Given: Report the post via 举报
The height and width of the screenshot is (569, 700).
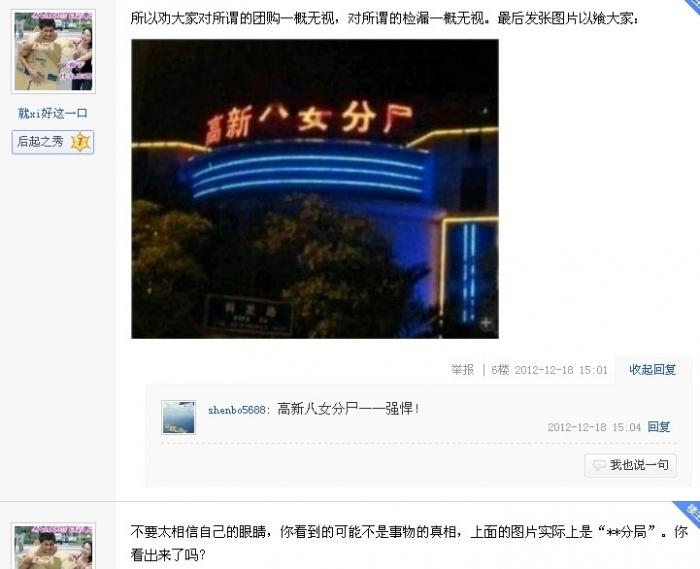Looking at the screenshot, I should (x=462, y=370).
